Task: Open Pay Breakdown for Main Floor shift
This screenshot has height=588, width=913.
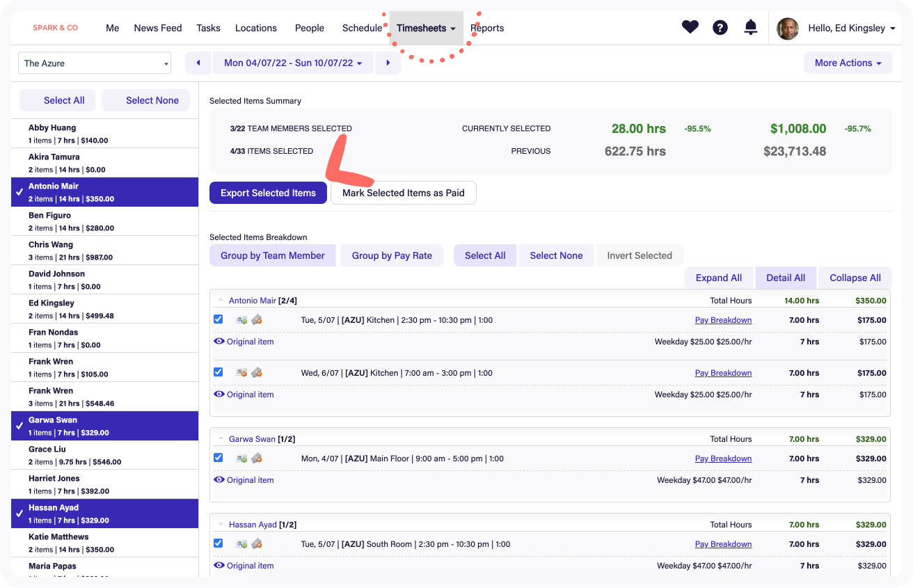Action: pos(723,459)
